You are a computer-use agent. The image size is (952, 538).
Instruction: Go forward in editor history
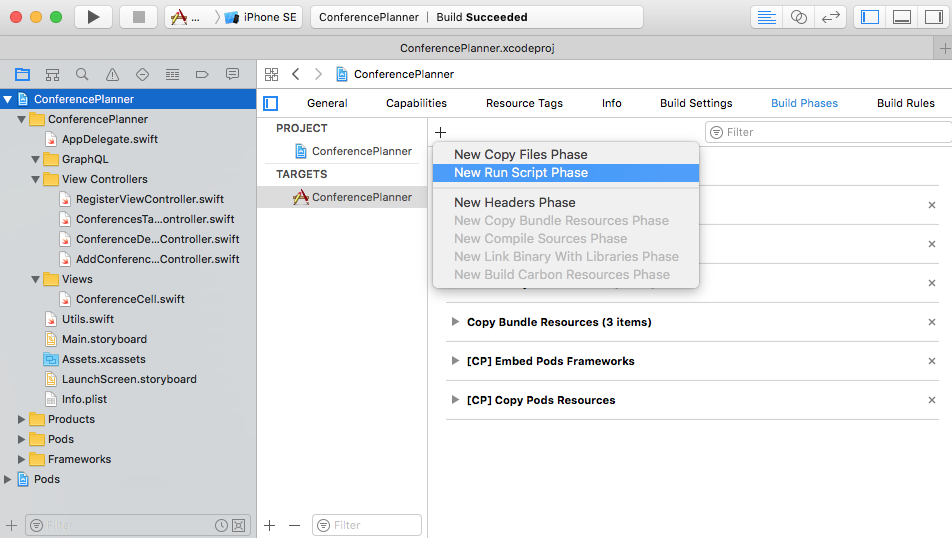click(318, 74)
